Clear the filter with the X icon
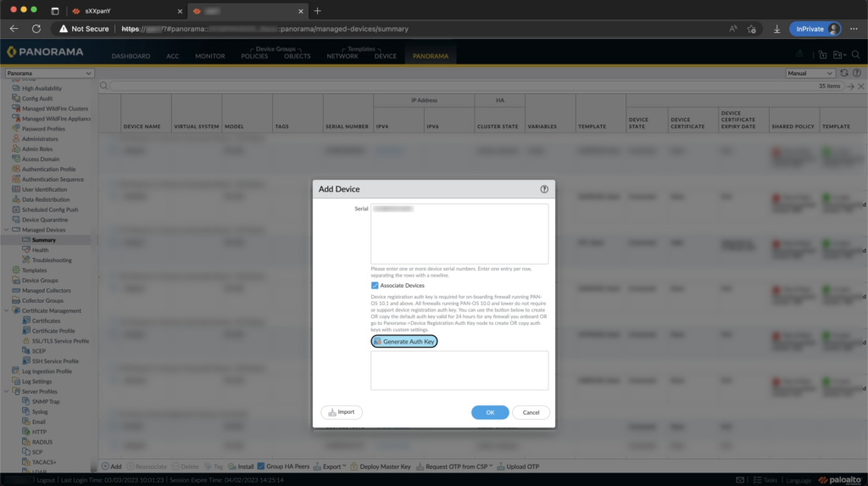Screen dimensions: 868x486 [861, 87]
